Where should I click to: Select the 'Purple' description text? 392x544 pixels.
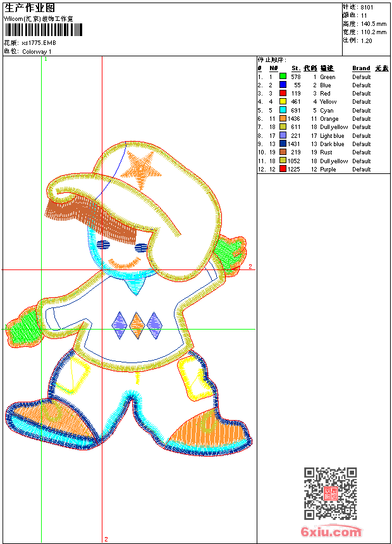coord(328,170)
